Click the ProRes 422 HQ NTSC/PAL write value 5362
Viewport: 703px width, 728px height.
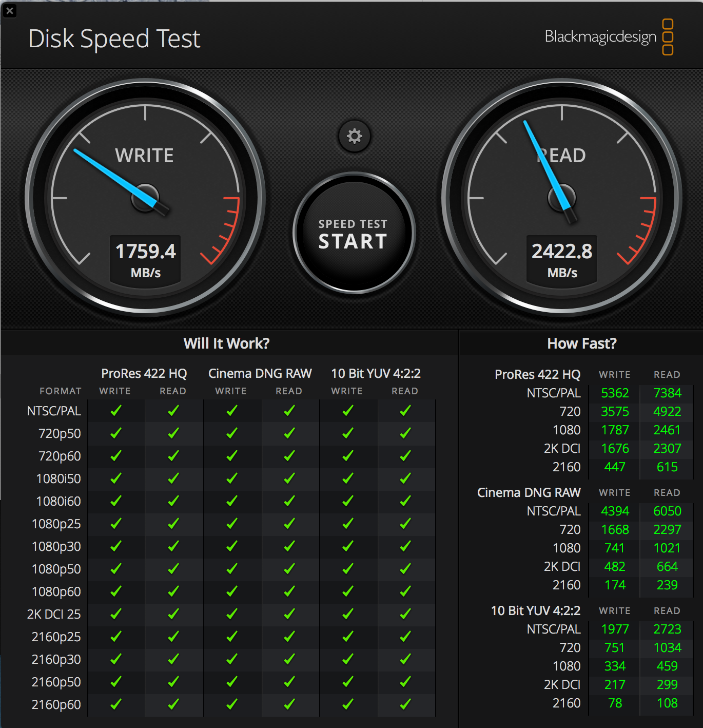615,393
